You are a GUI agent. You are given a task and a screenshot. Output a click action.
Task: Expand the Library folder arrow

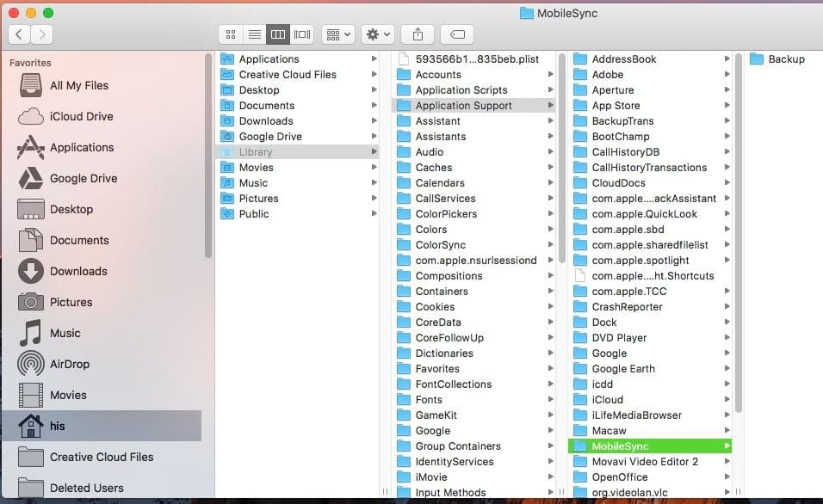[374, 152]
